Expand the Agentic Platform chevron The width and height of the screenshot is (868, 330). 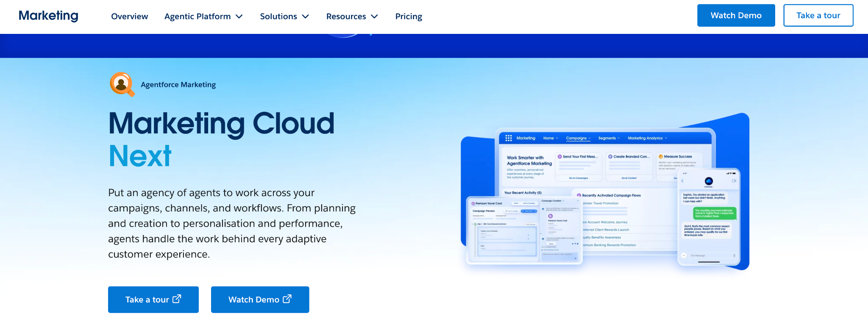[x=239, y=17]
